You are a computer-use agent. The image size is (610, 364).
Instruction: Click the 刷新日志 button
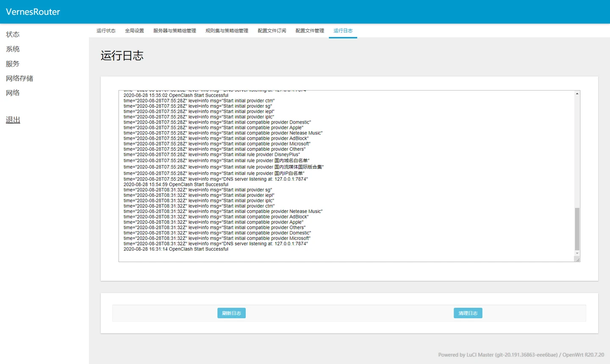pyautogui.click(x=231, y=313)
